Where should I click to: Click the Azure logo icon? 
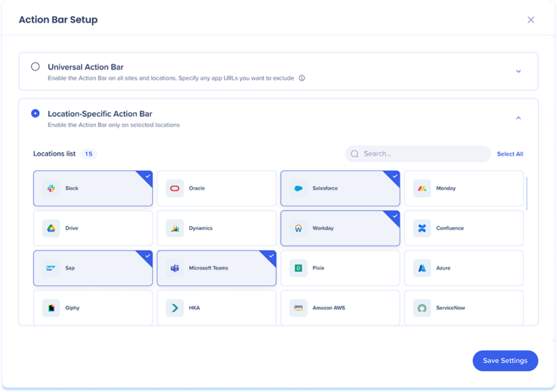pos(421,268)
